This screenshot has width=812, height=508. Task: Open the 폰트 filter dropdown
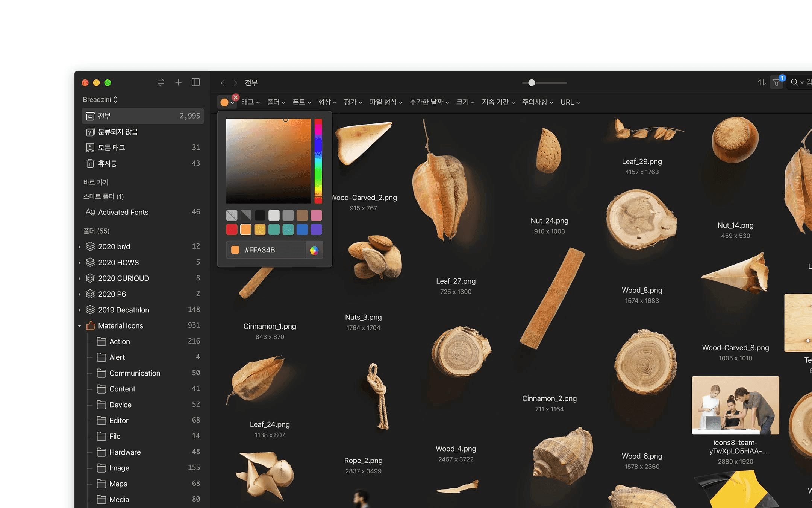[301, 102]
